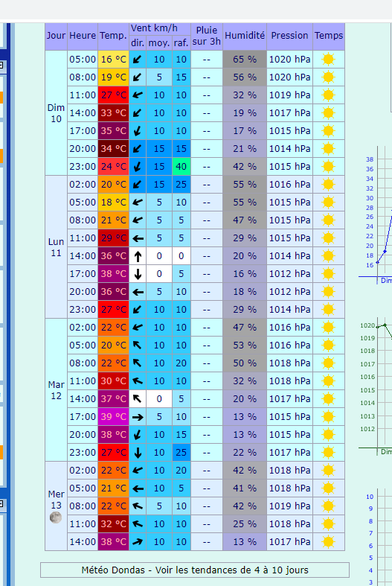Click the 65 % humidity value cell

[x=245, y=60]
